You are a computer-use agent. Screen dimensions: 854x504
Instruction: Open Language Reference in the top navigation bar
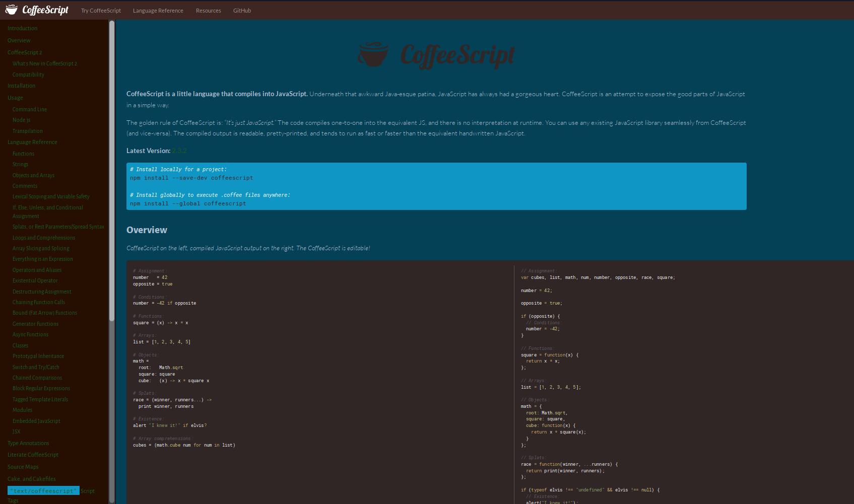point(158,11)
